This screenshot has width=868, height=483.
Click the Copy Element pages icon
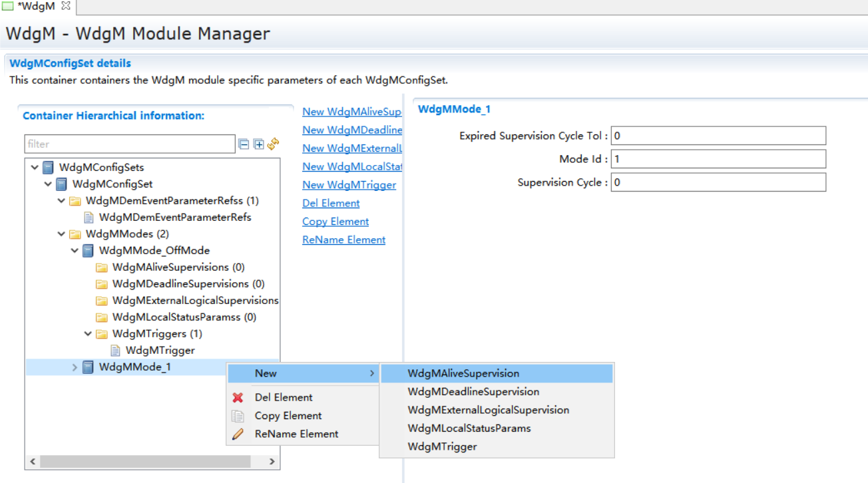coord(238,416)
